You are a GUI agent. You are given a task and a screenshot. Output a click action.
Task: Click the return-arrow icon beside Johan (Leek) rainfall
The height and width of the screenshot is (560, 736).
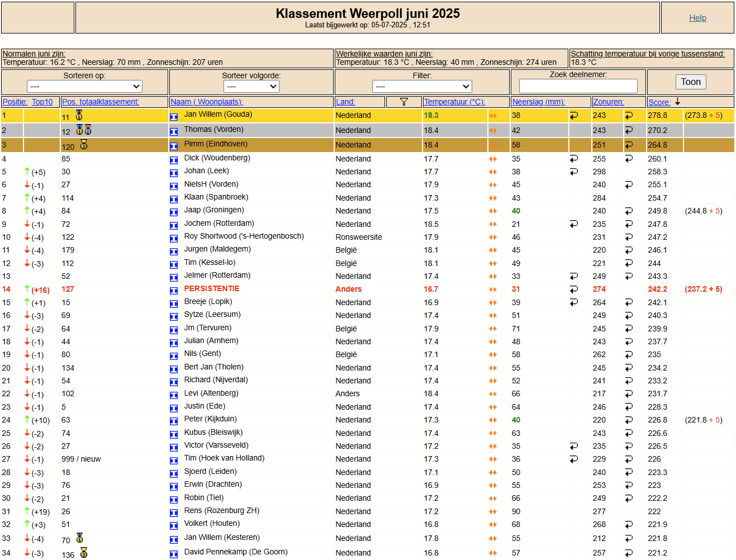coord(574,172)
